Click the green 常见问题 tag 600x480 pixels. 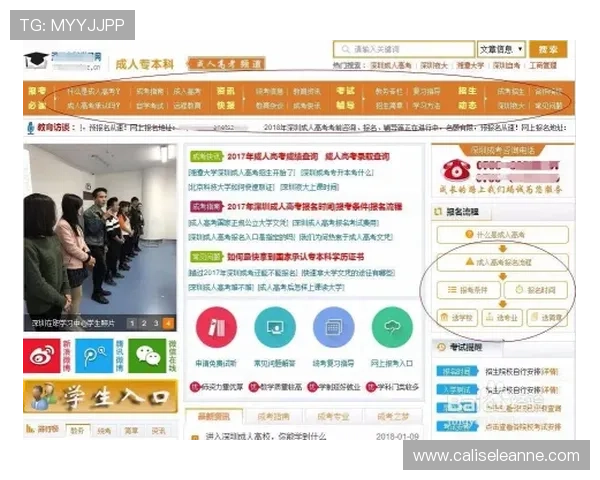click(x=206, y=257)
